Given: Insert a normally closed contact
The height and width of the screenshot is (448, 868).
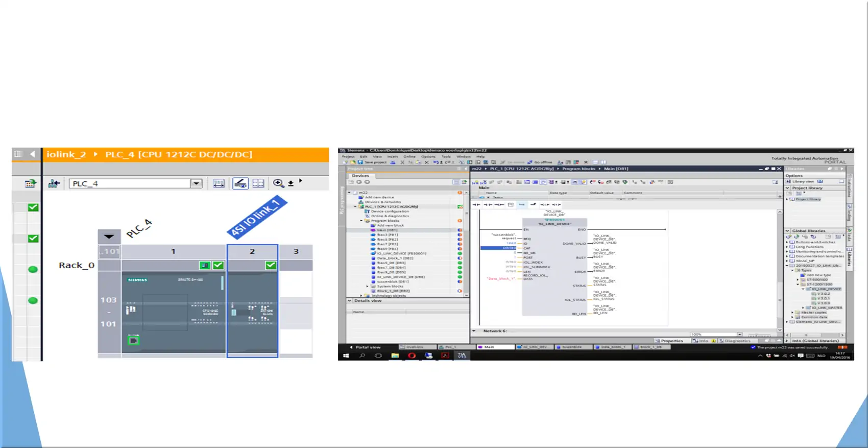Looking at the screenshot, I should pos(488,204).
